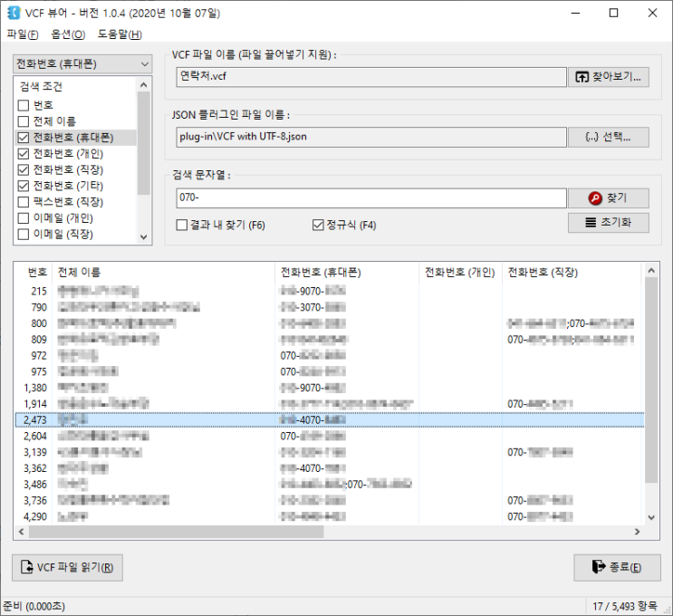Select result row number 3,362
Screen dimensions: 673x616
(x=329, y=468)
